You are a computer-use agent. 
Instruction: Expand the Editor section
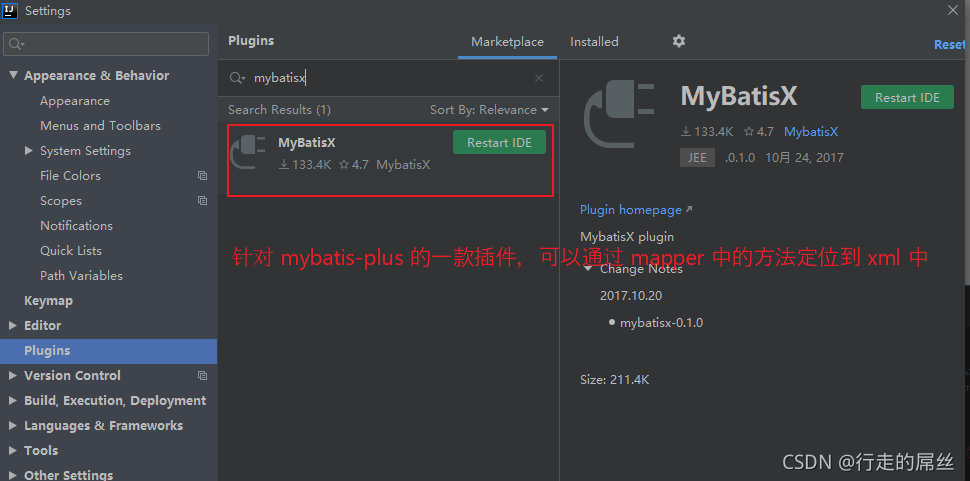pos(13,325)
